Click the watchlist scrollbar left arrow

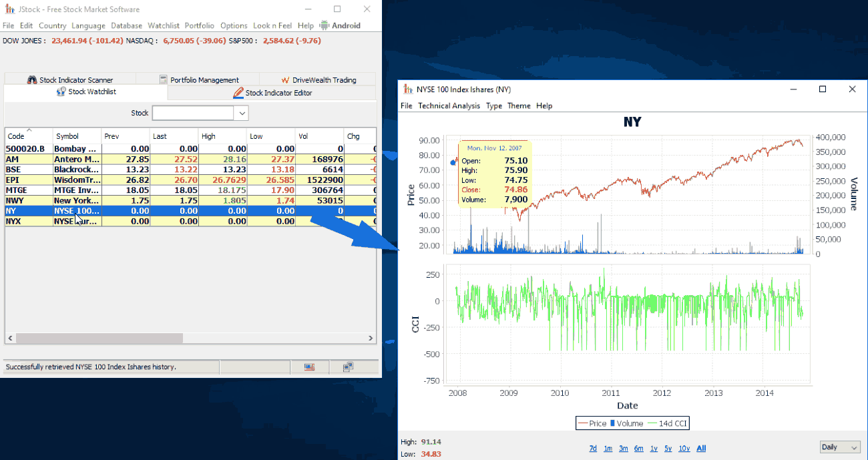coord(10,338)
